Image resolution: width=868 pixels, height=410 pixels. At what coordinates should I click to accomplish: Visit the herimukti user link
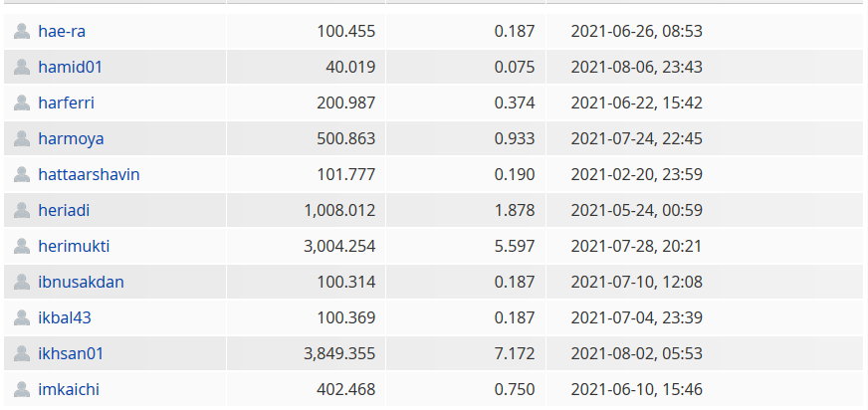[74, 246]
